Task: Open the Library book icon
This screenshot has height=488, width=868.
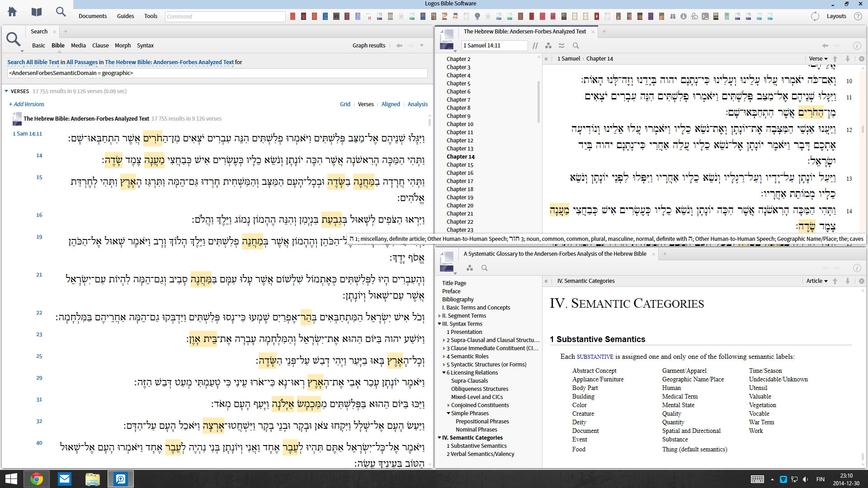Action: [x=37, y=12]
